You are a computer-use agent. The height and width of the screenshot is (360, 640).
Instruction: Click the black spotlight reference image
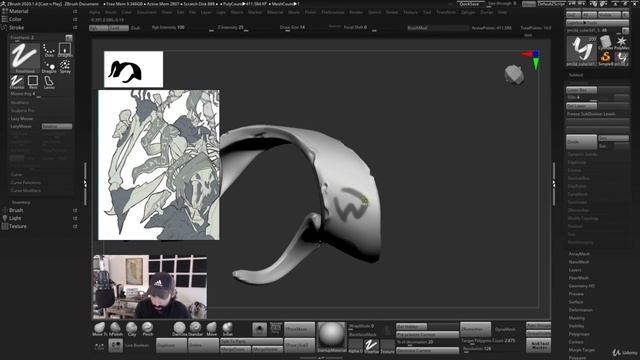(133, 69)
